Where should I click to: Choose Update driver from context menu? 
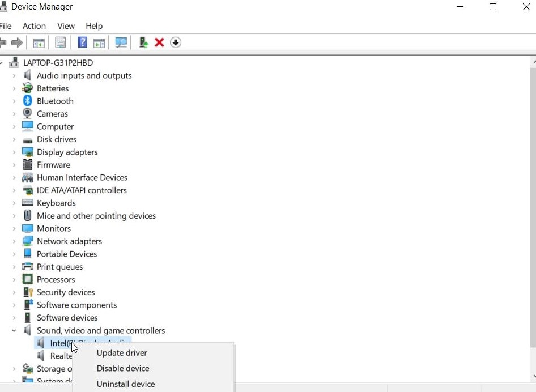point(122,353)
